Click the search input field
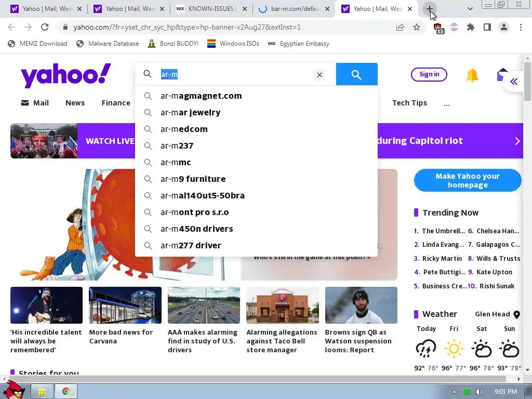This screenshot has width=532, height=399. coord(234,74)
